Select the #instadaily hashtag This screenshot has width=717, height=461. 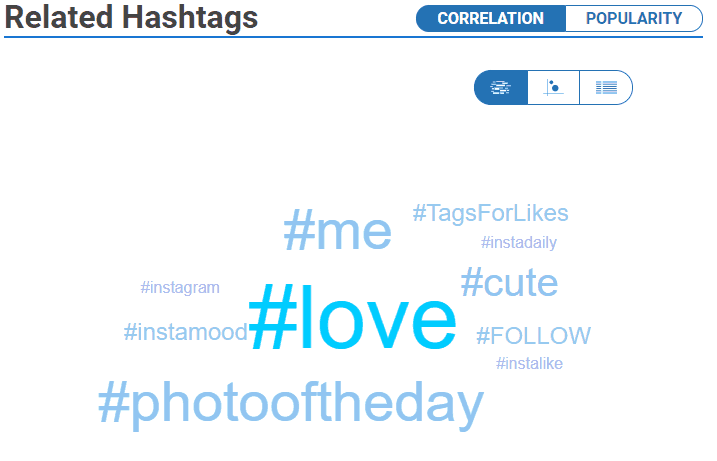click(518, 242)
